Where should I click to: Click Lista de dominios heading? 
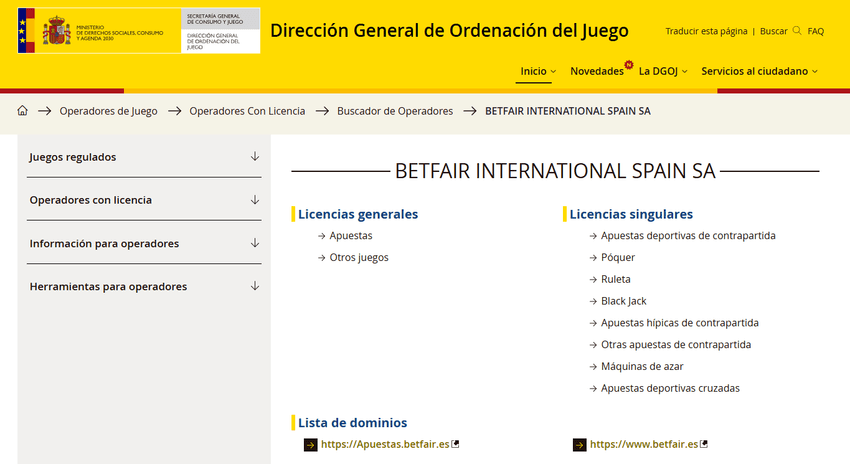[352, 422]
